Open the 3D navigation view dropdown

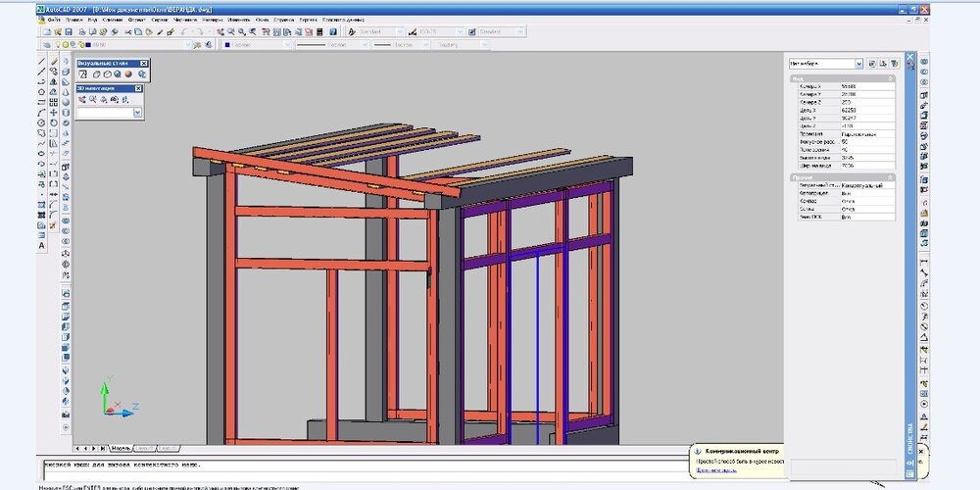(137, 114)
